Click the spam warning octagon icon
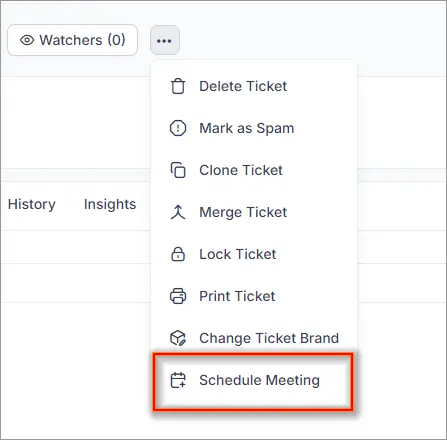The height and width of the screenshot is (440, 447). (178, 128)
